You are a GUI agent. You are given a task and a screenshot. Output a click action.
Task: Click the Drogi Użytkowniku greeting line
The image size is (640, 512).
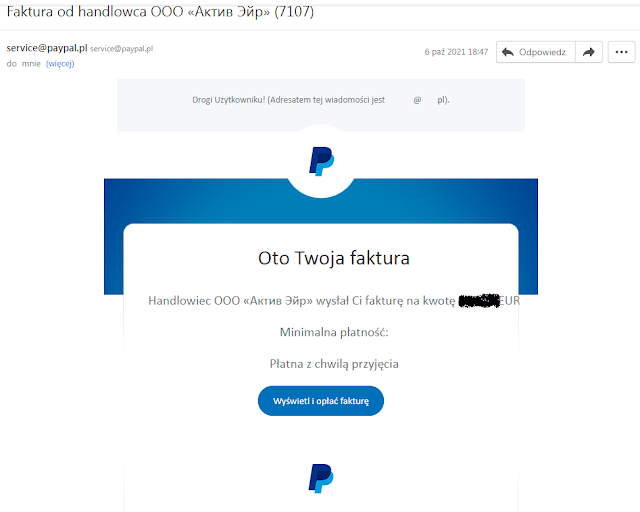click(x=321, y=100)
